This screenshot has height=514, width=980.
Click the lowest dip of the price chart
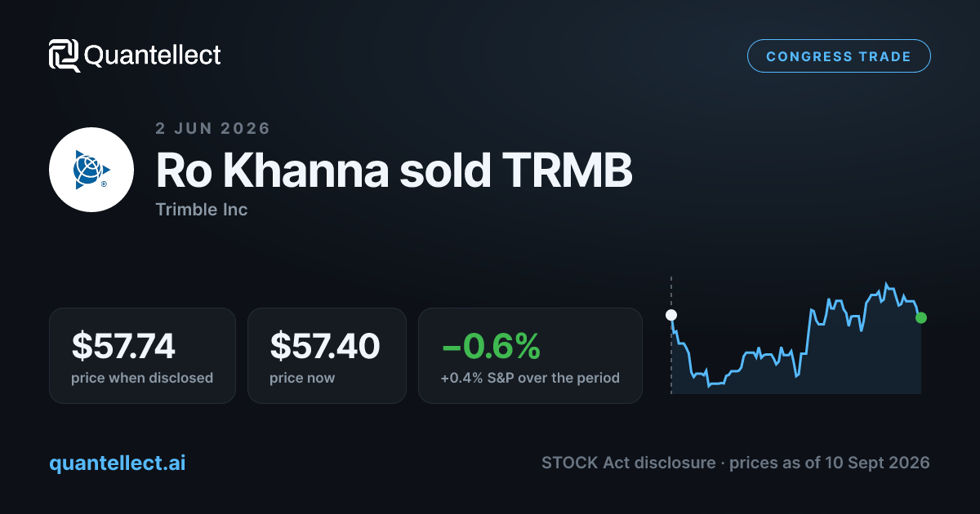point(709,385)
